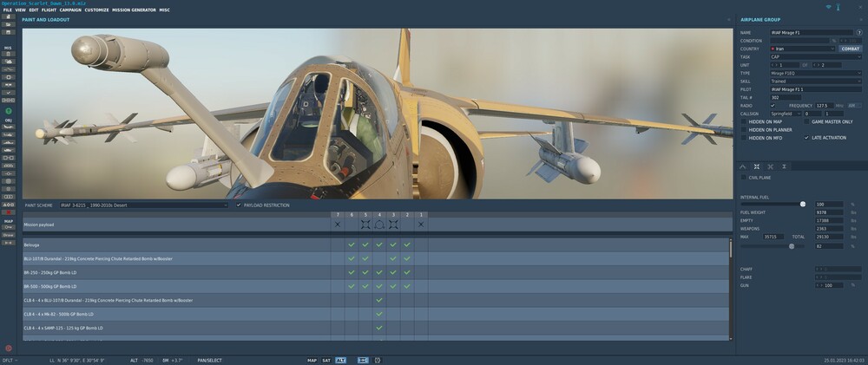Click the wifi signal icon at top right

829,7
